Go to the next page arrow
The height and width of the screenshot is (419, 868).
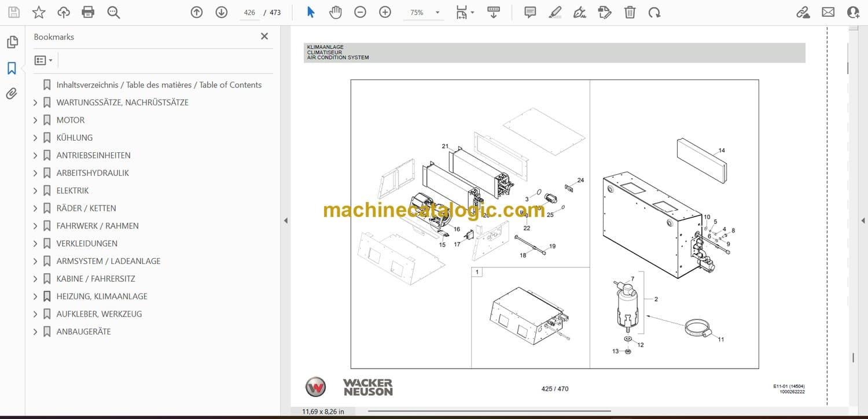tap(222, 12)
